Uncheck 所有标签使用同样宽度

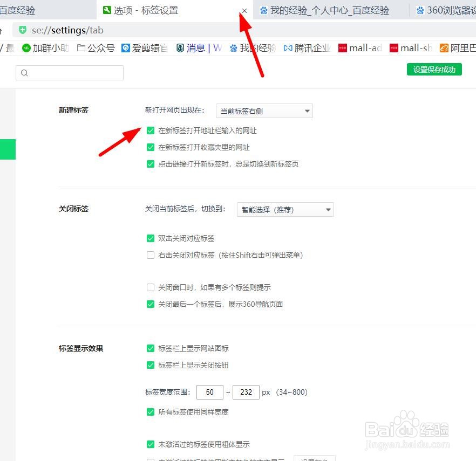click(x=151, y=412)
